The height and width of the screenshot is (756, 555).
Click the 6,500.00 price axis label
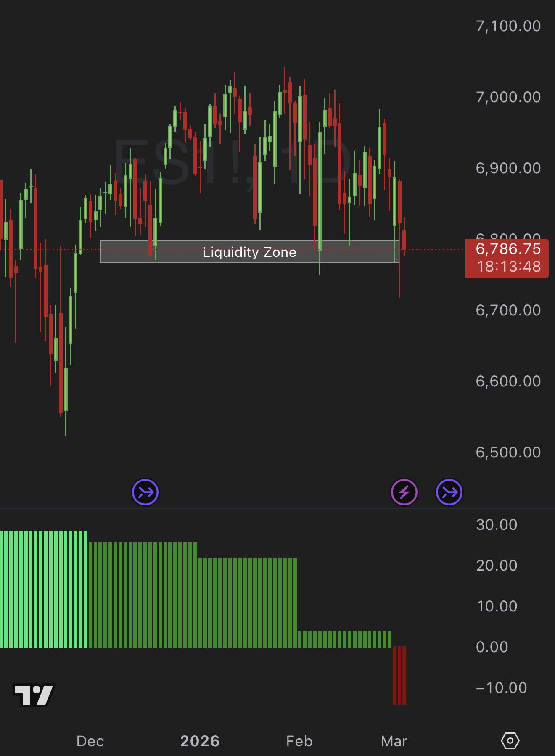point(508,452)
